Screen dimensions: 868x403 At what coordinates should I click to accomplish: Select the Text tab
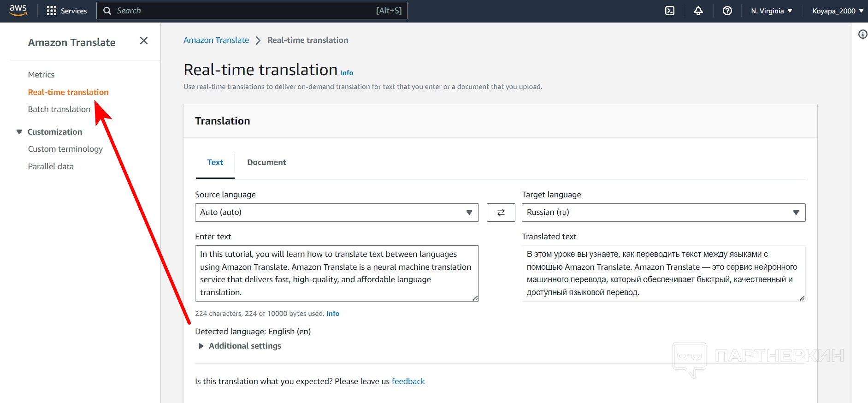point(215,162)
